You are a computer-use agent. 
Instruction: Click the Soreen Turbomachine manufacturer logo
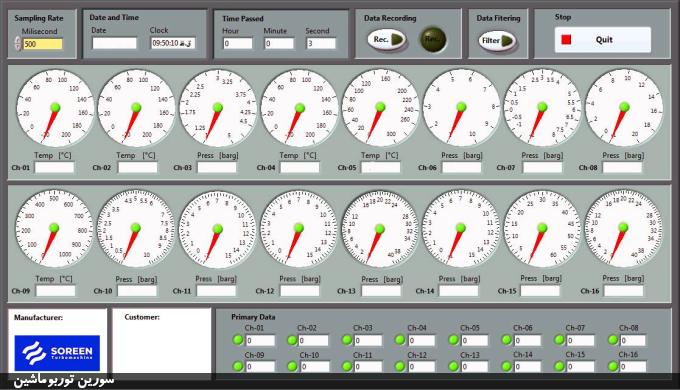(57, 353)
